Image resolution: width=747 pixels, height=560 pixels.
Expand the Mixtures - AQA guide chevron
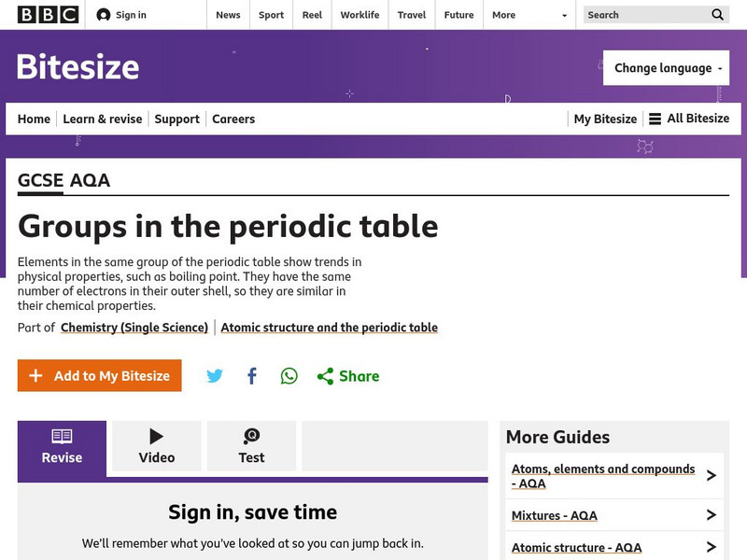[x=712, y=515]
